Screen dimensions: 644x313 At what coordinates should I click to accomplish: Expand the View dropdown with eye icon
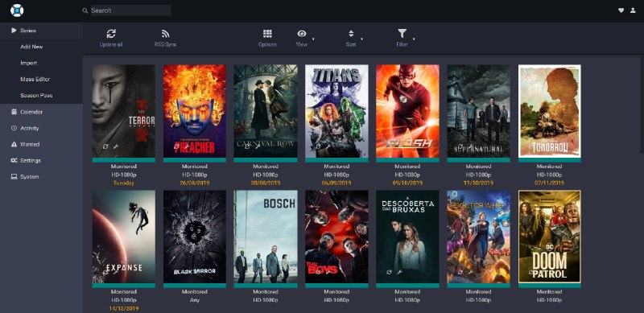coord(304,38)
